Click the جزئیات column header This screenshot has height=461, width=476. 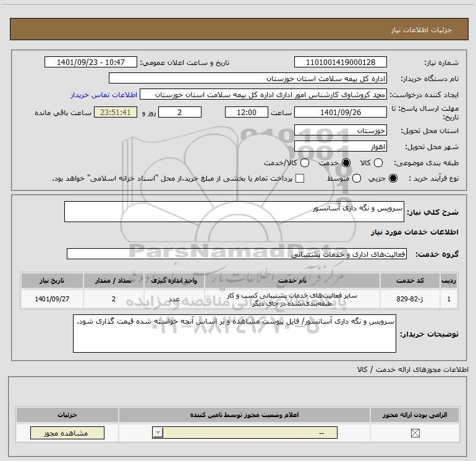(x=67, y=415)
